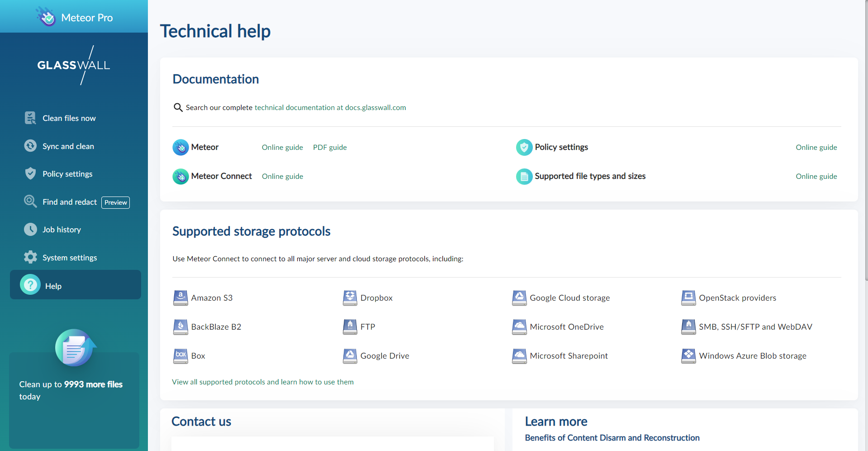Click the Learn more heading
Image resolution: width=868 pixels, height=451 pixels.
[x=556, y=422]
